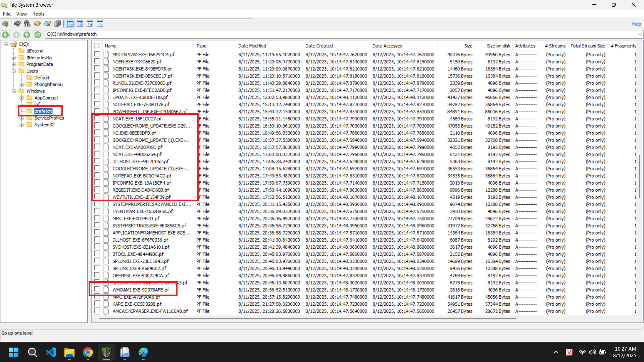Collapse the Users folder in tree
Image resolution: width=644 pixels, height=362 pixels.
[x=13, y=71]
